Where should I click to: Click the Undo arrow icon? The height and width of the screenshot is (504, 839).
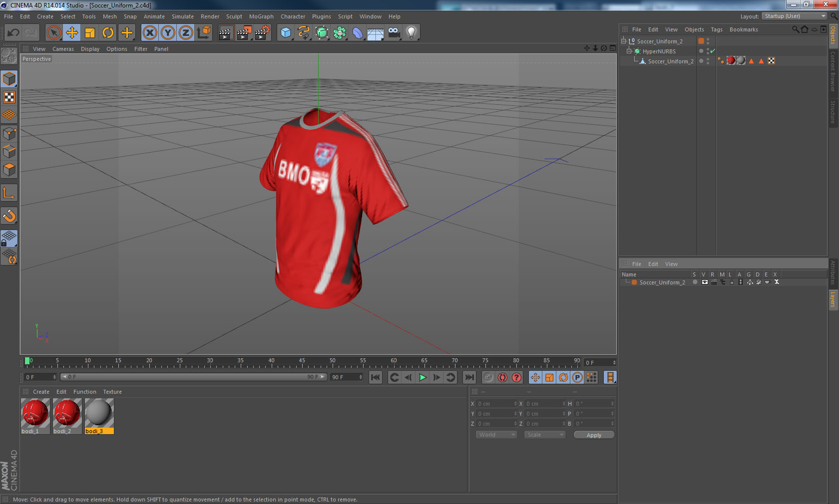click(x=13, y=33)
